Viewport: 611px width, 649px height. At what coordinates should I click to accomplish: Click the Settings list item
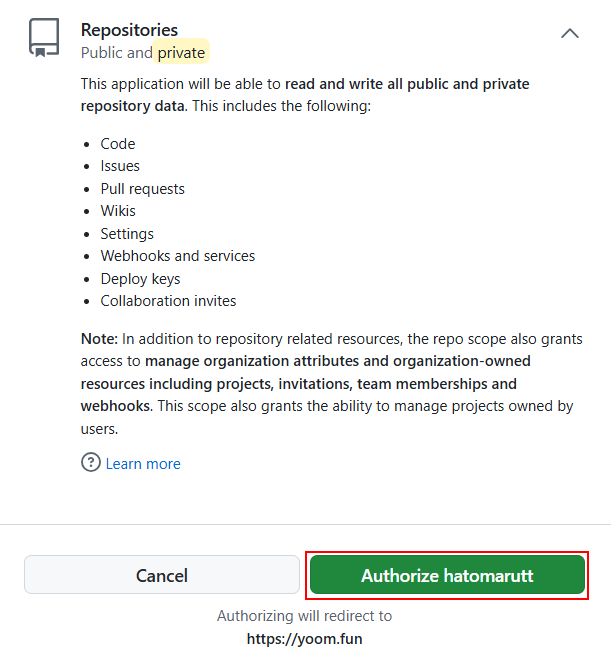(x=127, y=234)
